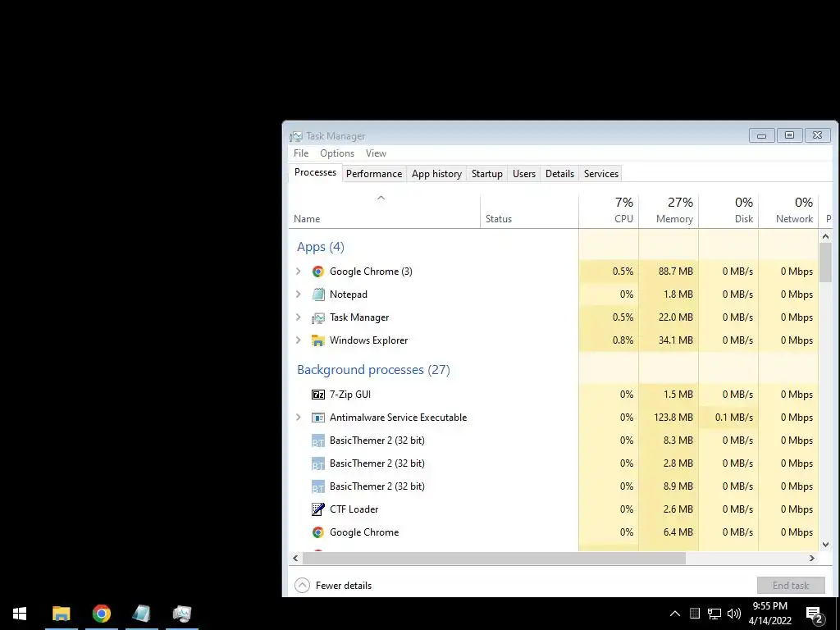
Task: Switch to the Details tab
Action: point(559,174)
